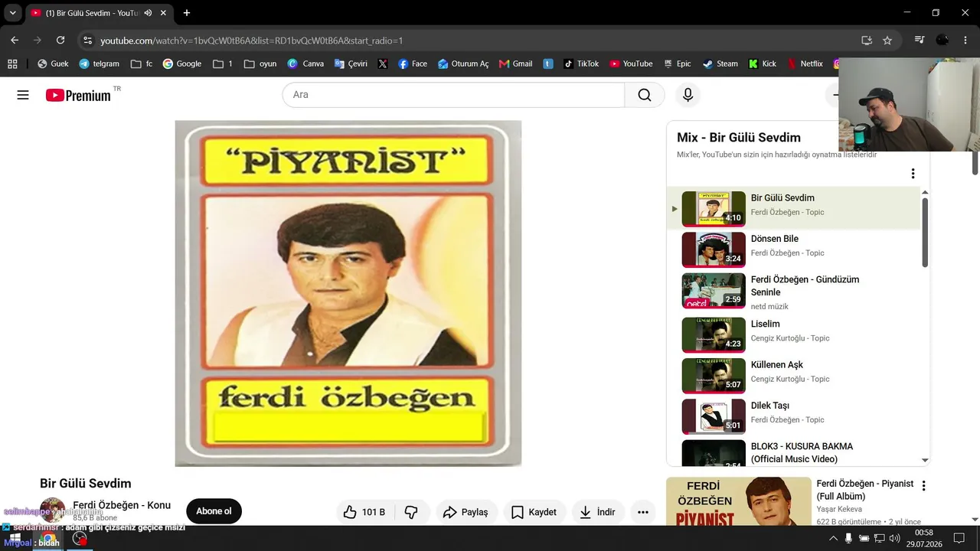Show hidden tray icons chevron

coord(833,539)
